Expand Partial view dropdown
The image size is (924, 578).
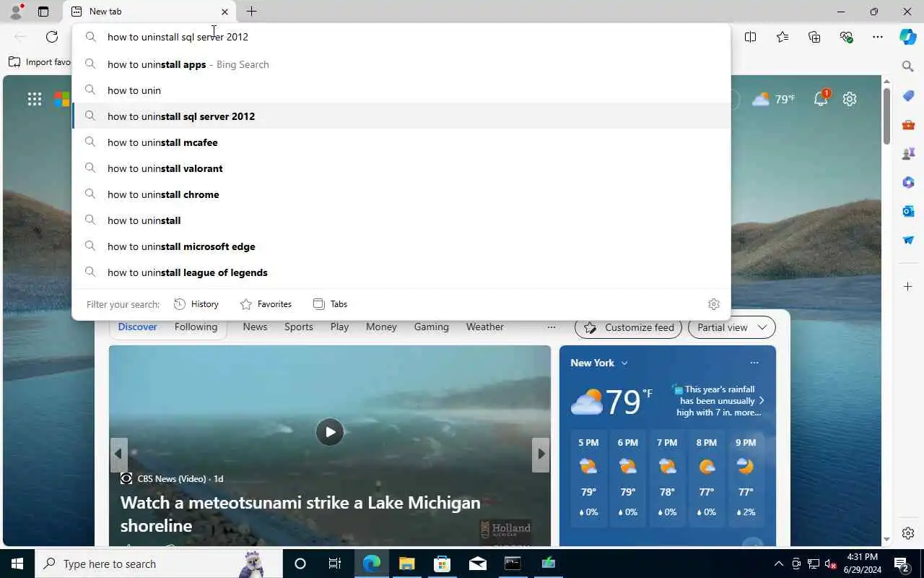coord(732,327)
